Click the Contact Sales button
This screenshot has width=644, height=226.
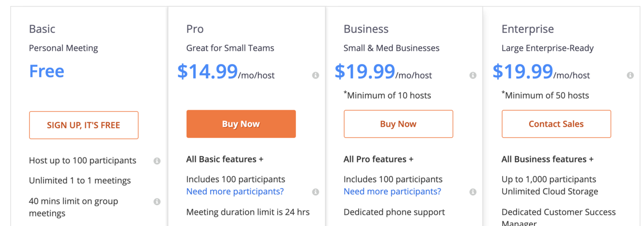tap(556, 124)
